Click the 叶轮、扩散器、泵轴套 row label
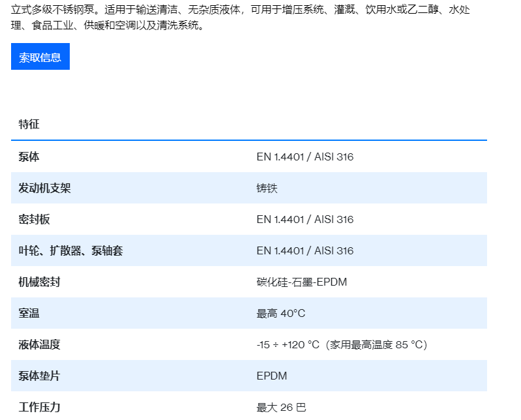This screenshot has height=420, width=521. click(70, 250)
